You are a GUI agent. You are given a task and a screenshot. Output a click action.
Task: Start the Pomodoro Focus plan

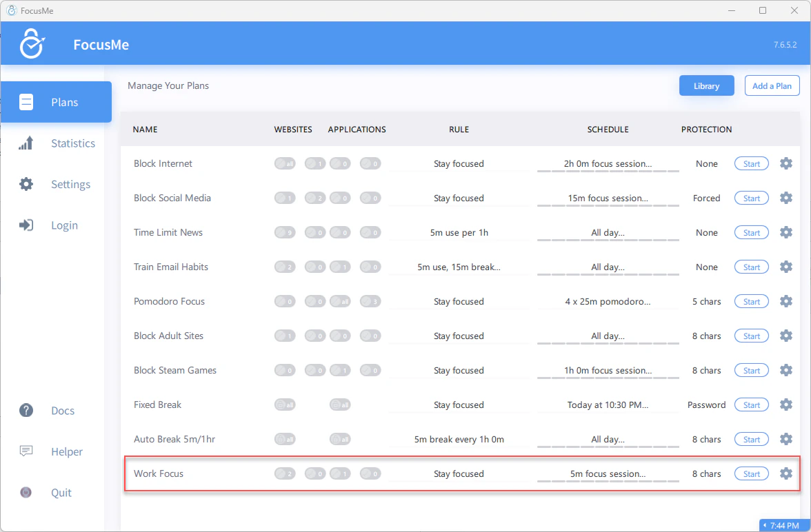[x=752, y=301]
